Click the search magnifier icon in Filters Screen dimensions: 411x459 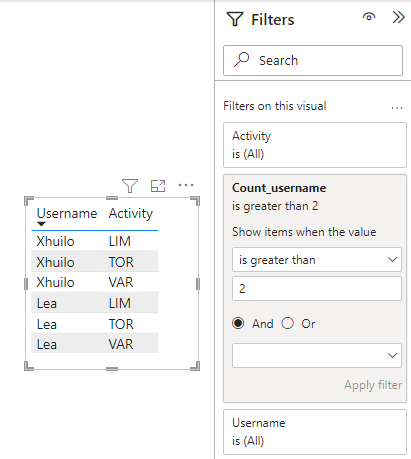(x=241, y=60)
